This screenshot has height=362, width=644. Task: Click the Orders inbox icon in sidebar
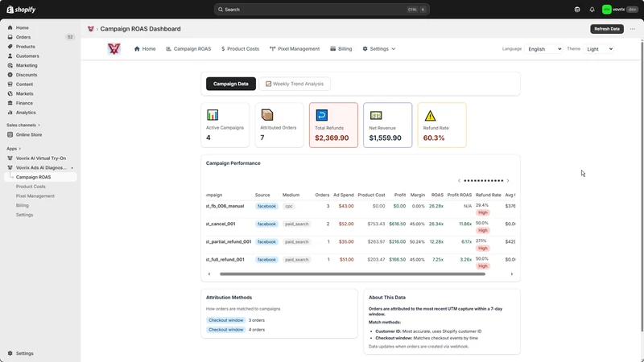10,37
